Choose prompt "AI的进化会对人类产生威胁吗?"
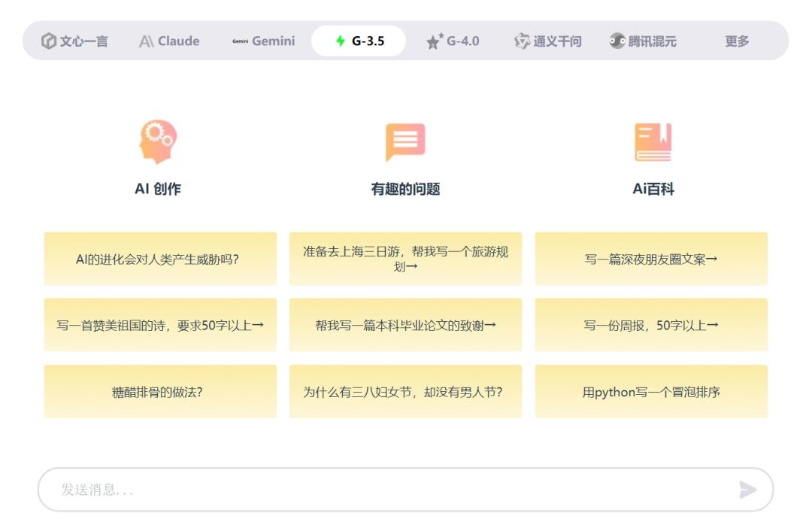The height and width of the screenshot is (528, 812). click(160, 259)
